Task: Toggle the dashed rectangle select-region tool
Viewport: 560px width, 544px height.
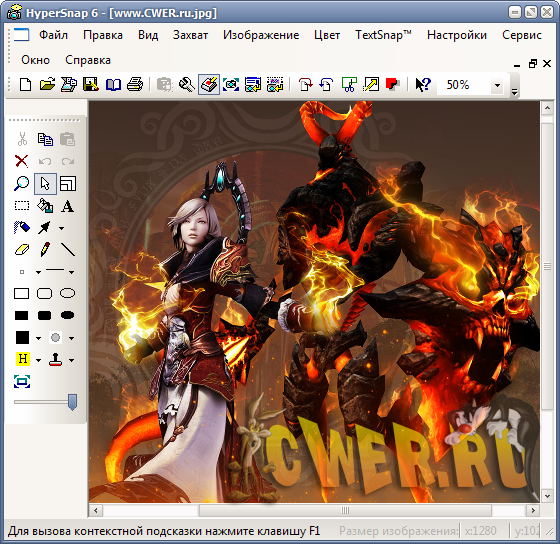Action: pos(22,206)
